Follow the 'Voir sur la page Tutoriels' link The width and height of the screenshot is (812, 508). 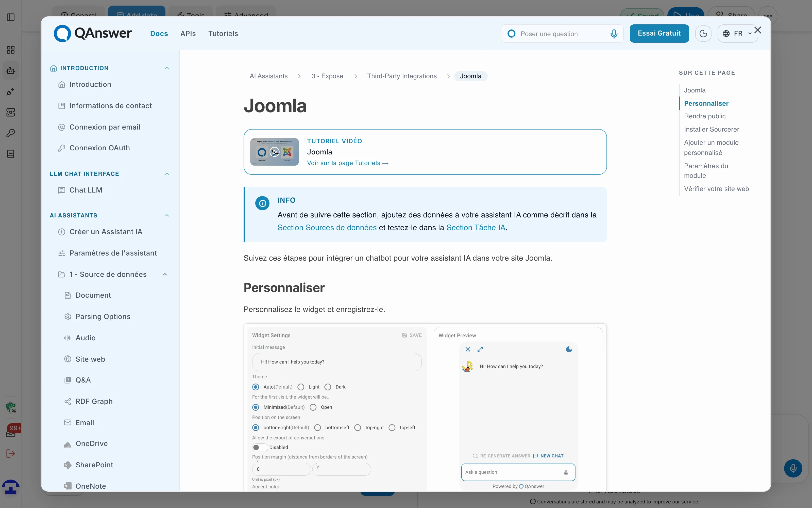point(348,163)
